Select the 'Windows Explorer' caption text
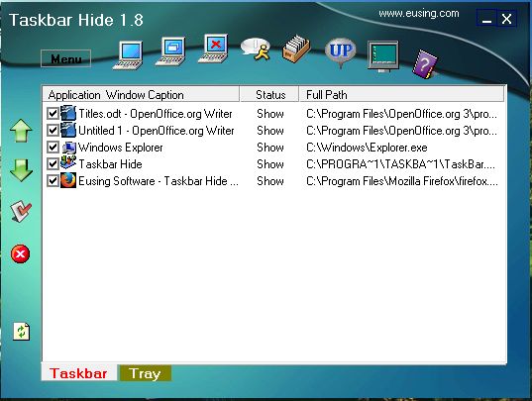The height and width of the screenshot is (401, 532). coord(121,148)
